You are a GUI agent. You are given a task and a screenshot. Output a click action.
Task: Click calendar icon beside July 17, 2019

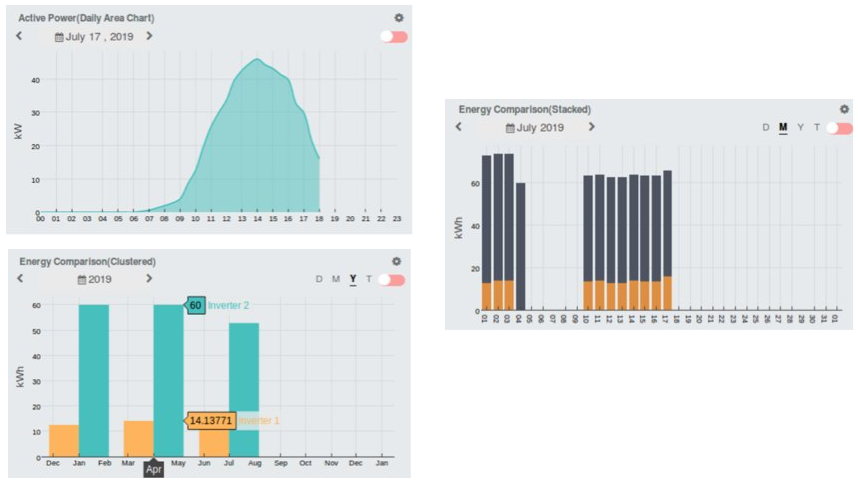[x=59, y=37]
